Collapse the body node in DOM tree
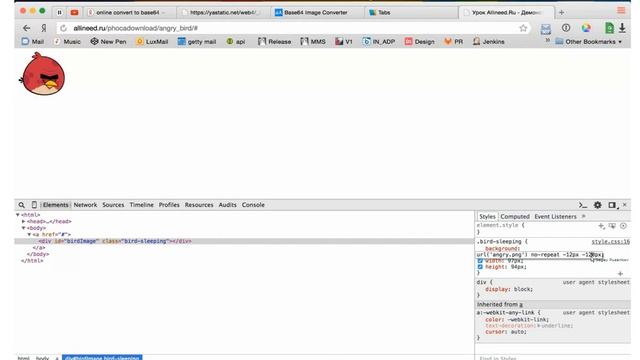Image resolution: width=640 pixels, height=360 pixels. point(24,228)
